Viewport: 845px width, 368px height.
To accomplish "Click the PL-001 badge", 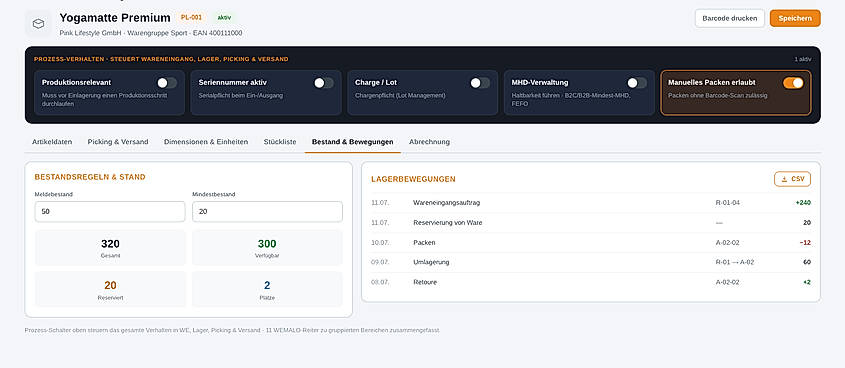I will (x=191, y=17).
